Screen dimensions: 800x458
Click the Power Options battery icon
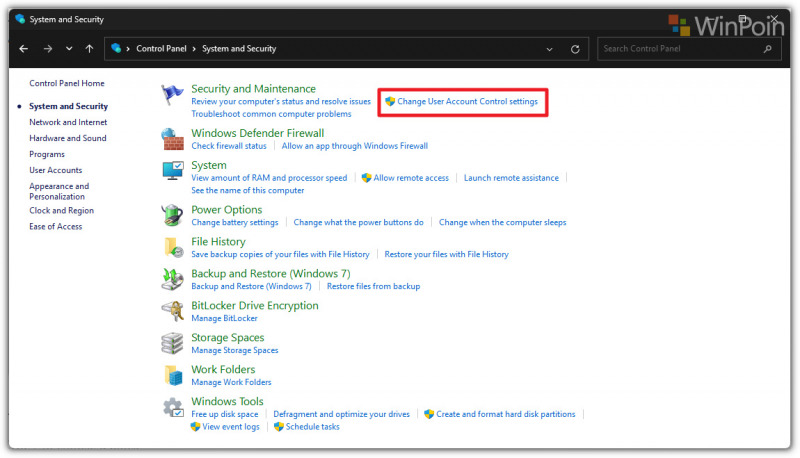point(172,215)
